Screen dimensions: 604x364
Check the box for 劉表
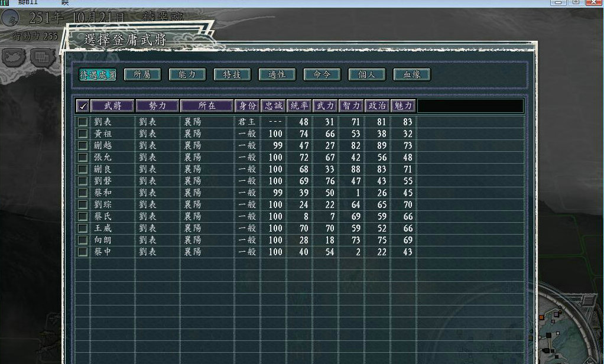coord(83,122)
